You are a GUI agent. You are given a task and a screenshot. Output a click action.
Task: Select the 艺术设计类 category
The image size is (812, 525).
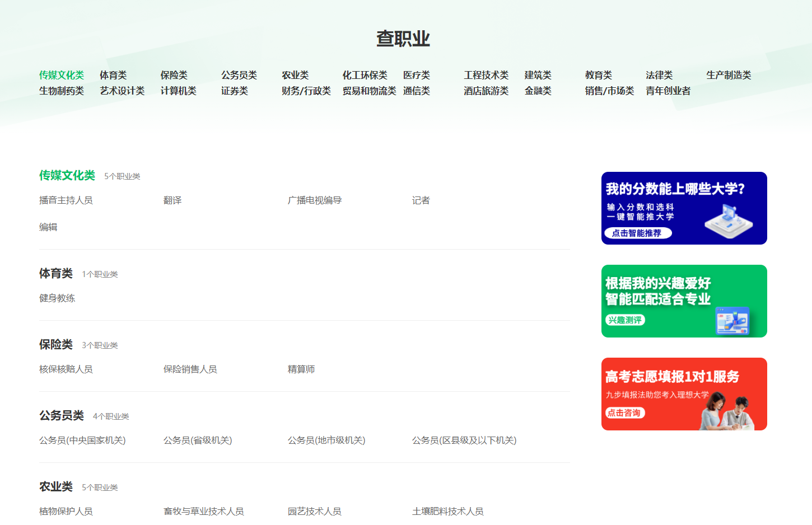click(x=122, y=91)
